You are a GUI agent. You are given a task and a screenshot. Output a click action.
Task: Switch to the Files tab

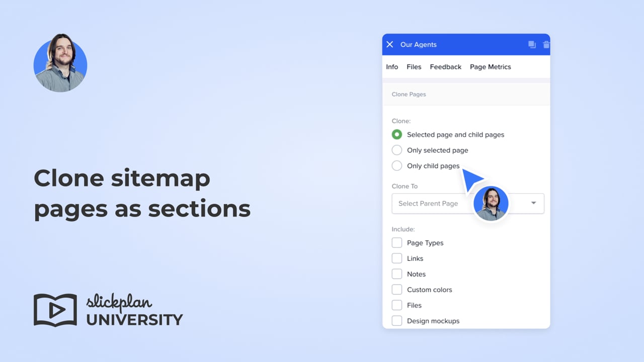414,67
